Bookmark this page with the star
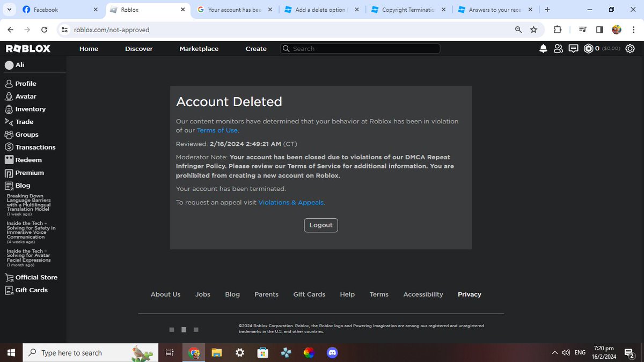Screen dimensions: 644x362 click(x=533, y=30)
